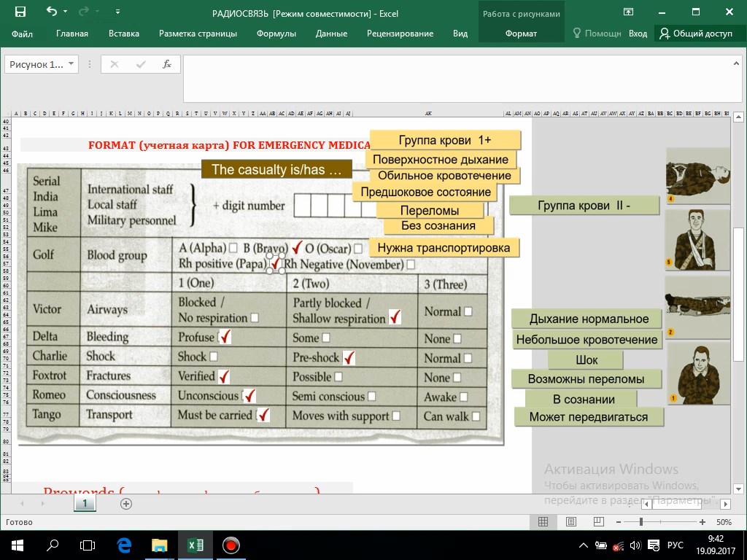Click the zoom slider handle

pyautogui.click(x=641, y=522)
